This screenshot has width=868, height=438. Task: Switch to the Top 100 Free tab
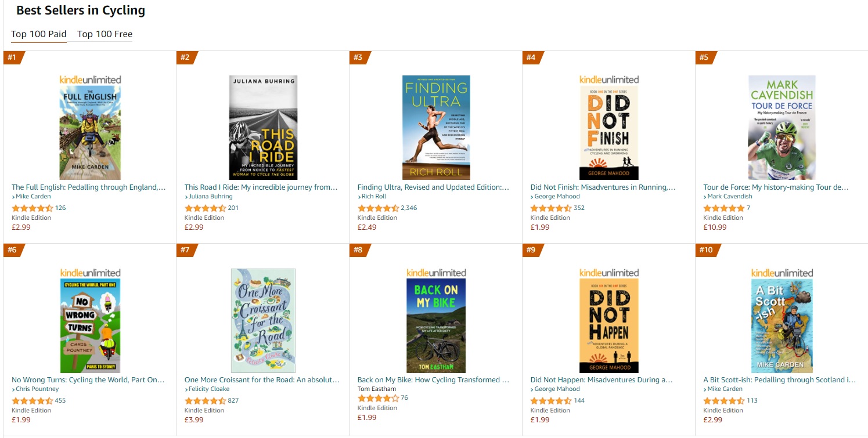(103, 34)
